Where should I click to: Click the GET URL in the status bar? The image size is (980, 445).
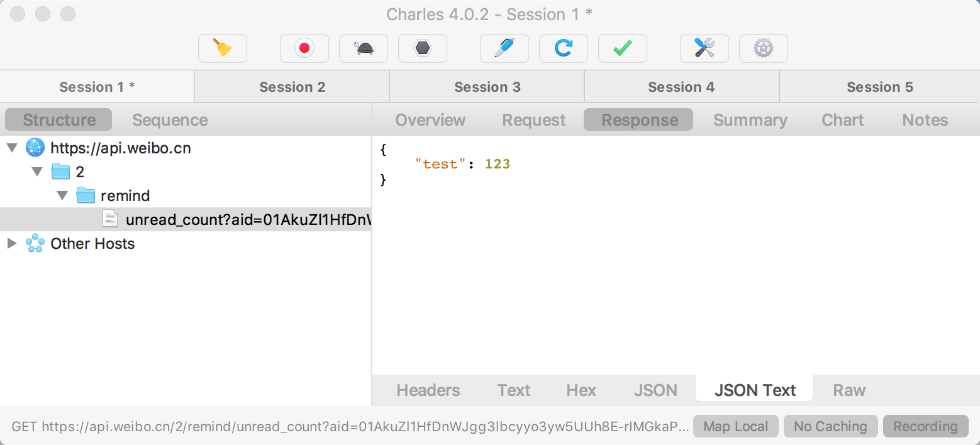[350, 426]
